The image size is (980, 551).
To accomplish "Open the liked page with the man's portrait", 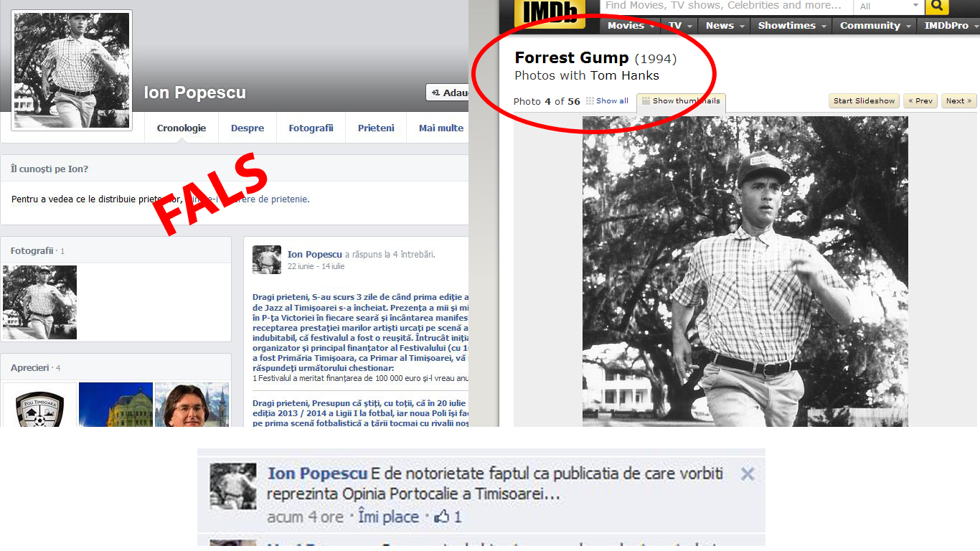I will coord(192,405).
